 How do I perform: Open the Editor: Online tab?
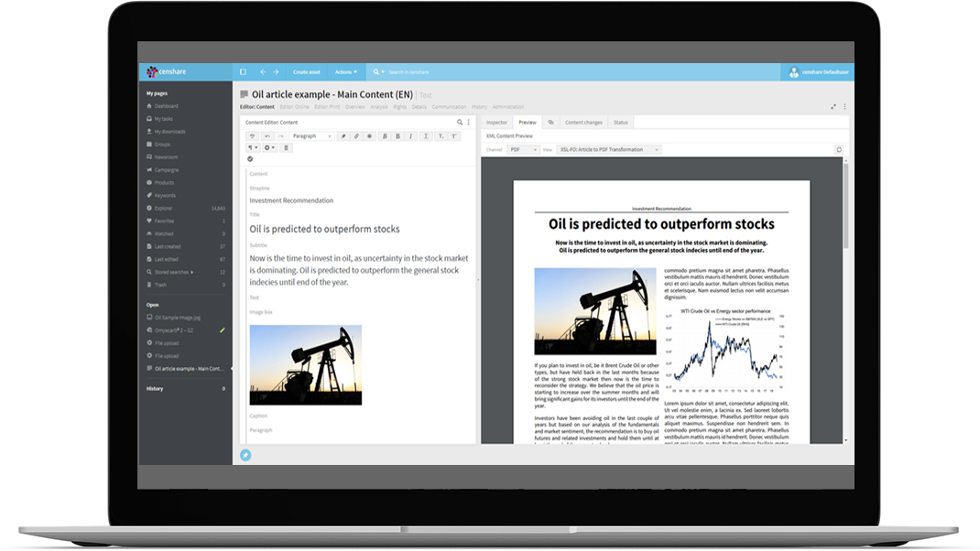point(294,107)
